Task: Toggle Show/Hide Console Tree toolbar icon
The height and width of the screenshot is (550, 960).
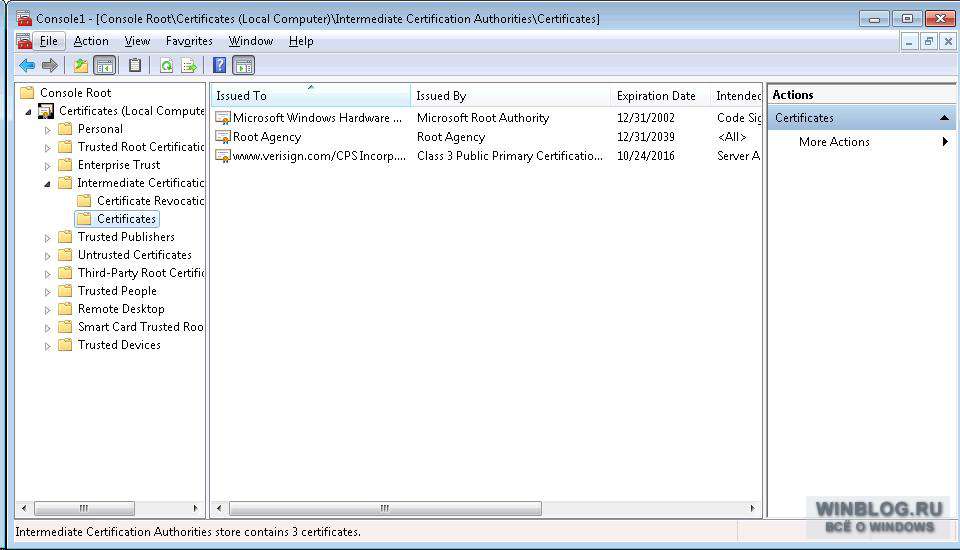Action: tap(105, 65)
